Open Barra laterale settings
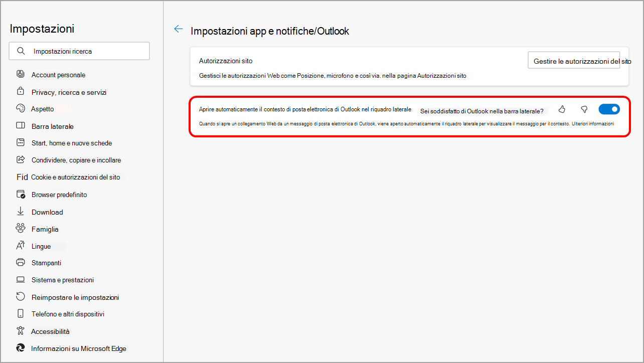This screenshot has height=363, width=644. 53,126
